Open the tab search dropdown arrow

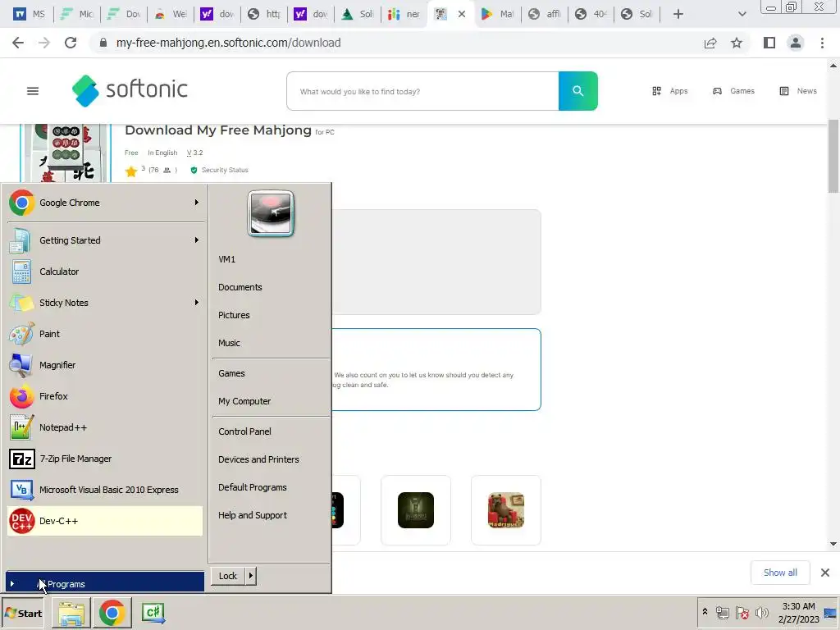tap(742, 14)
